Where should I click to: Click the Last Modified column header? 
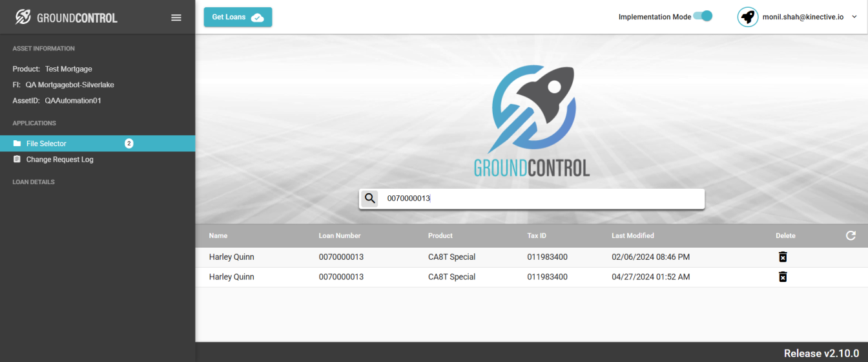point(633,236)
